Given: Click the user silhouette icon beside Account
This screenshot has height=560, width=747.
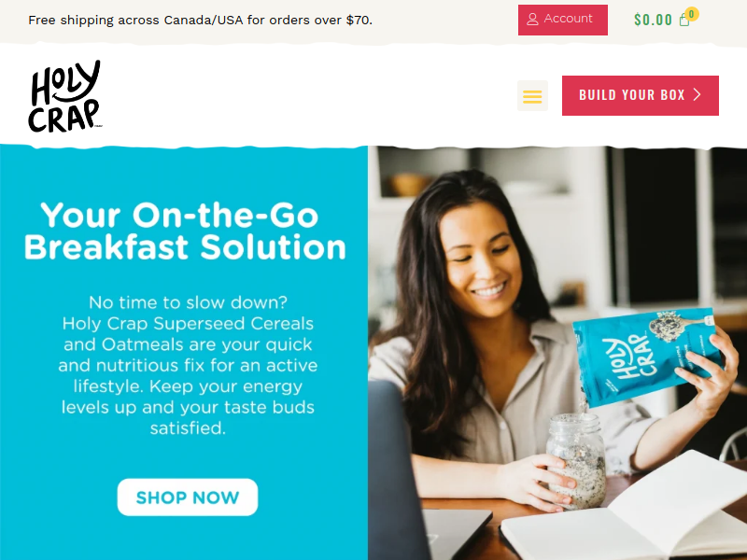Looking at the screenshot, I should (x=532, y=20).
